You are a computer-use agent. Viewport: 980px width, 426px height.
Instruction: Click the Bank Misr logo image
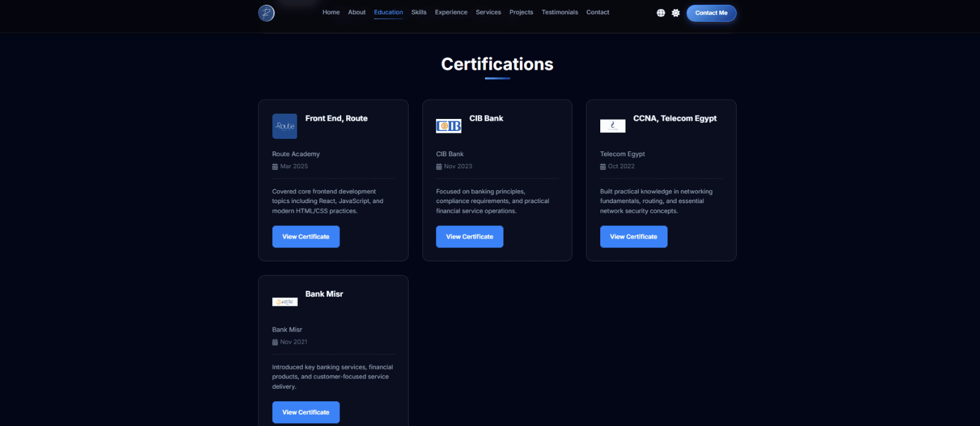tap(285, 302)
